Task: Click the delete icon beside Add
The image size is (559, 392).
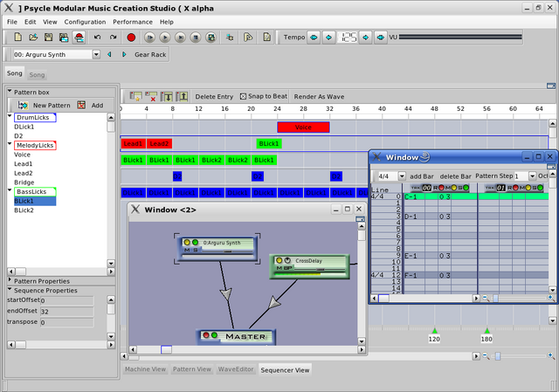Action: click(81, 105)
